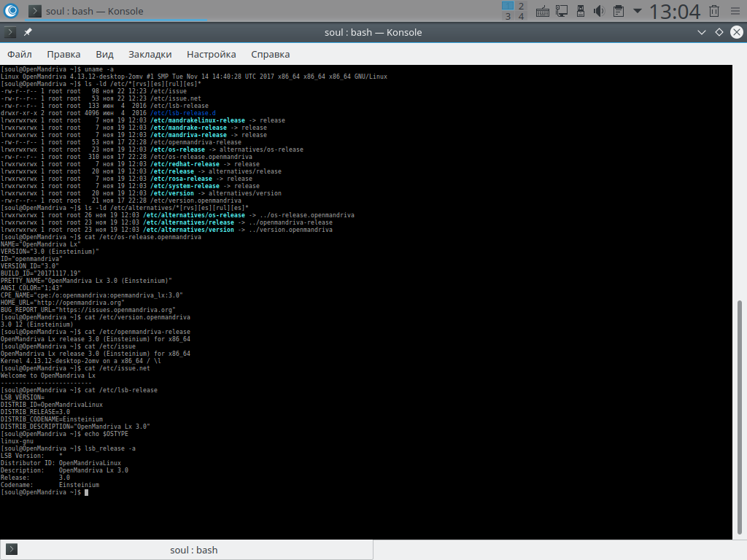Open the Правка menu
This screenshot has height=560, width=747.
(x=63, y=54)
